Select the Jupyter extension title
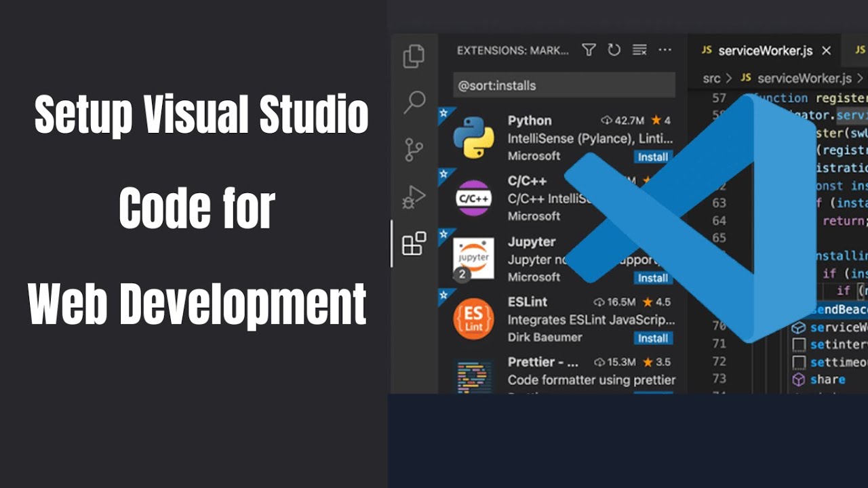Viewport: 868px width, 488px height. click(532, 242)
